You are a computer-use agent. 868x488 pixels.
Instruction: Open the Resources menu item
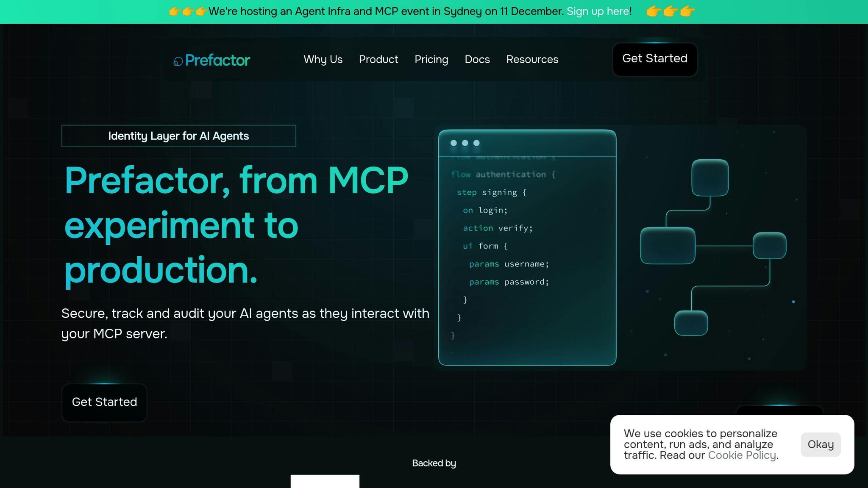coord(532,59)
